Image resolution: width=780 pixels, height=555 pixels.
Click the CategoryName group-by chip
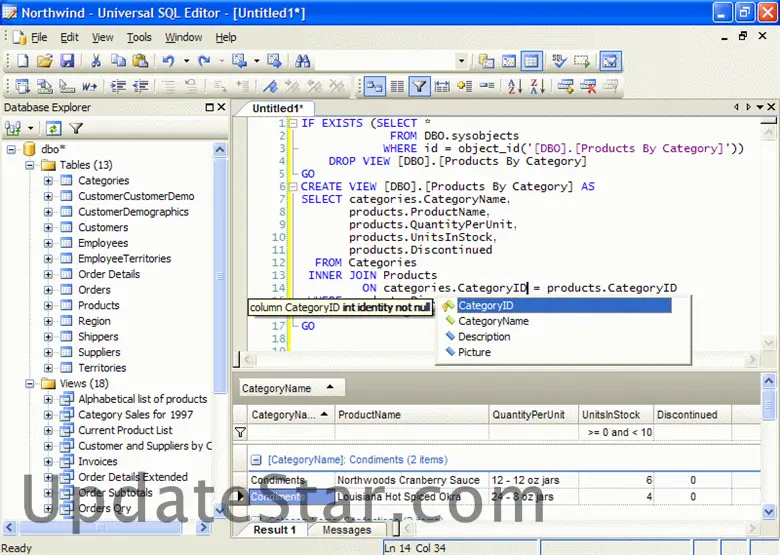(290, 388)
